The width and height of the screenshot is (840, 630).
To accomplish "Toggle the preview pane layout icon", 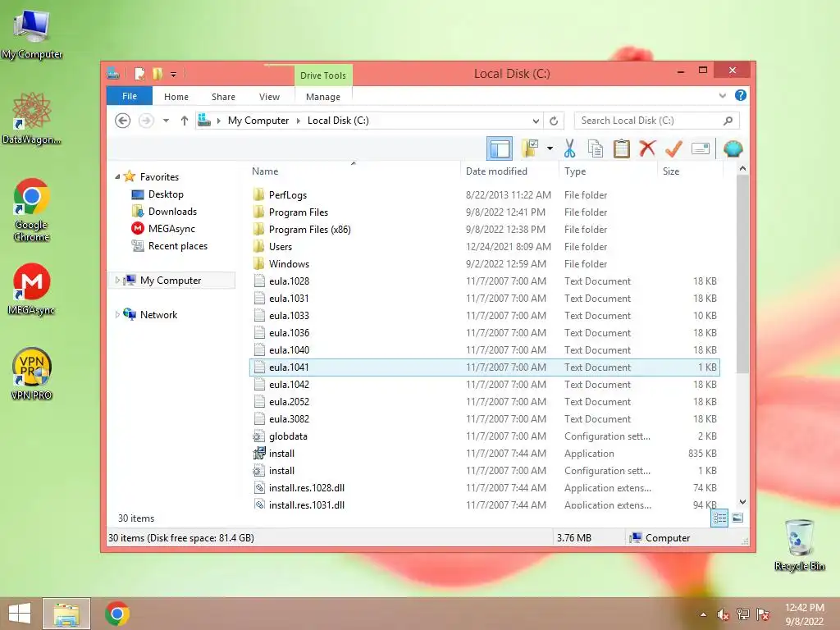I will pyautogui.click(x=500, y=148).
